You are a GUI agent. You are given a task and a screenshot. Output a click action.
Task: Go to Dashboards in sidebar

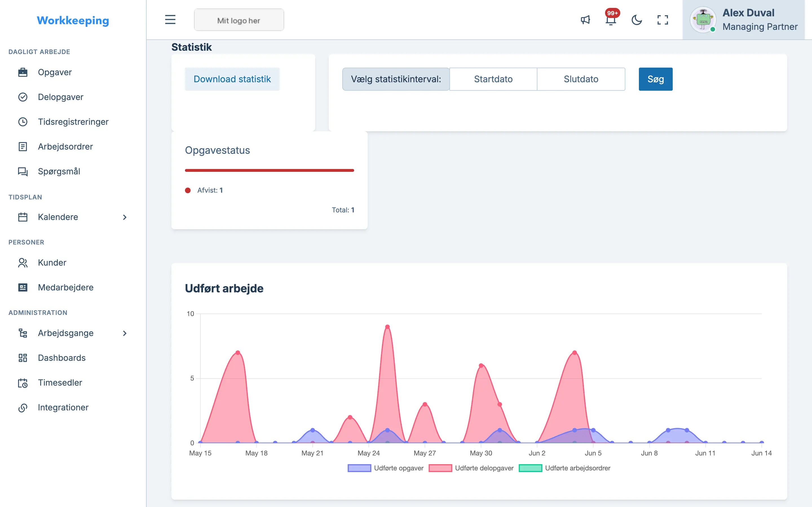tap(62, 358)
